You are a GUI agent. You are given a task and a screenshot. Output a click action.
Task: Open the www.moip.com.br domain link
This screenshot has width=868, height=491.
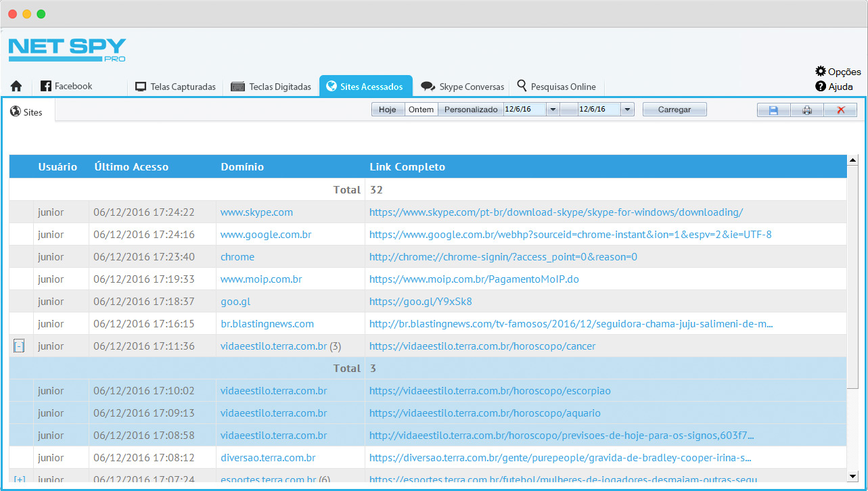click(261, 279)
